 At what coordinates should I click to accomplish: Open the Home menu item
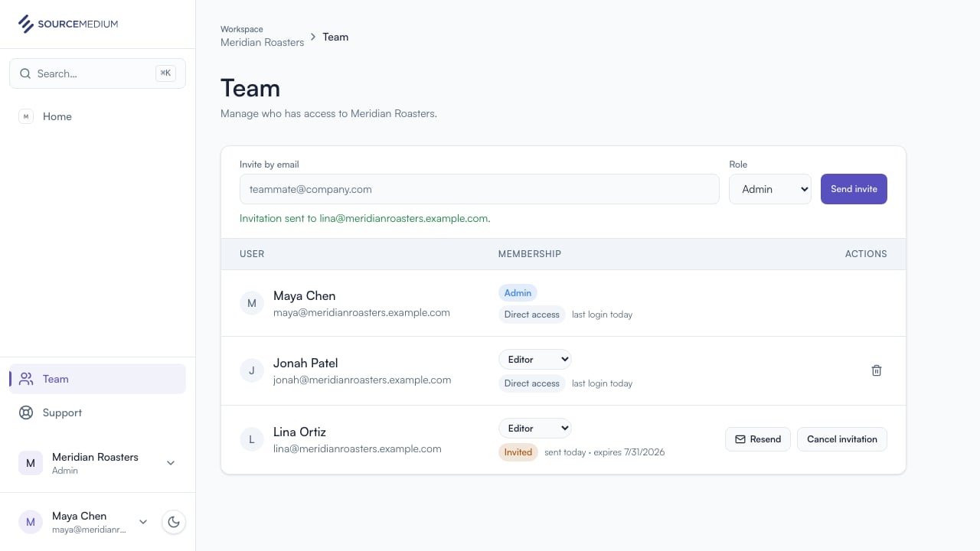point(97,116)
